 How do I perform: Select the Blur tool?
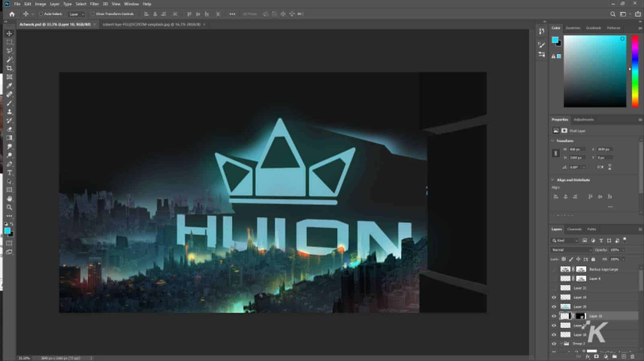pyautogui.click(x=9, y=146)
